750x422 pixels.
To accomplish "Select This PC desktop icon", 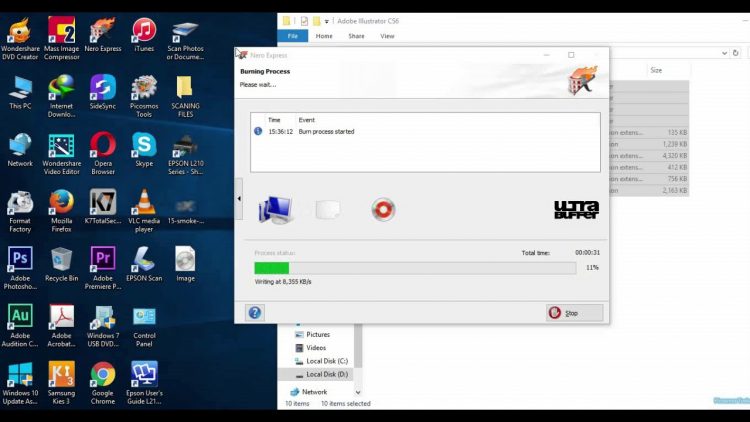I will click(x=20, y=93).
